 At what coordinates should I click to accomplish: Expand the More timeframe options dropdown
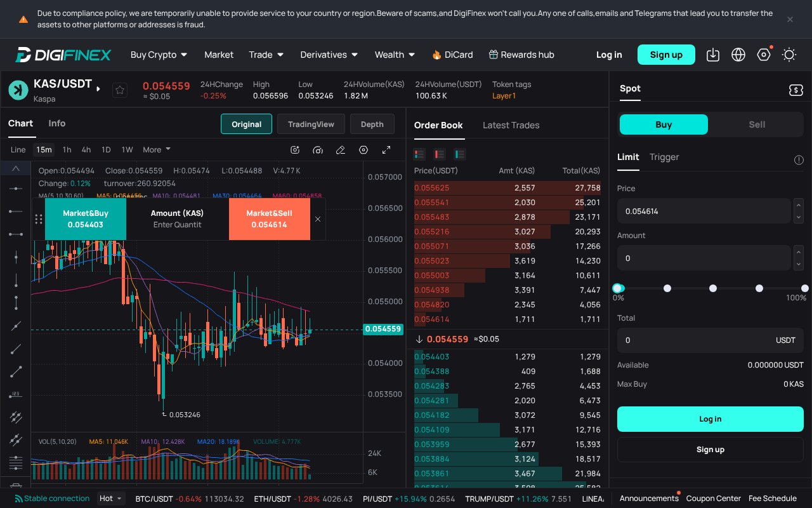(x=156, y=150)
